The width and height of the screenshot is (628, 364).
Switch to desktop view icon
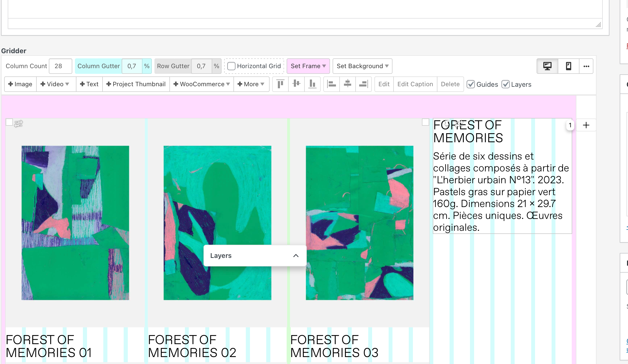[547, 66]
